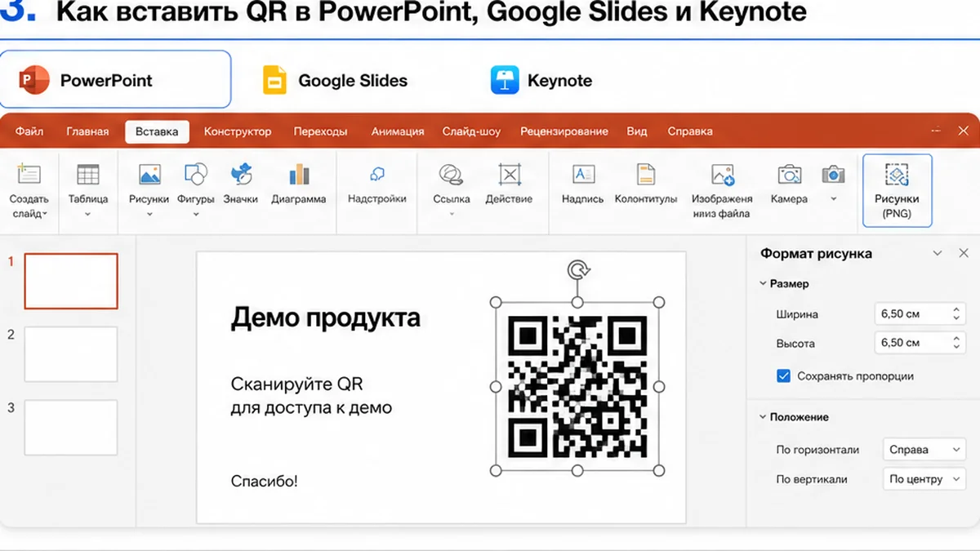Click the rotation handle above QR code
The height and width of the screenshot is (551, 980).
(578, 270)
